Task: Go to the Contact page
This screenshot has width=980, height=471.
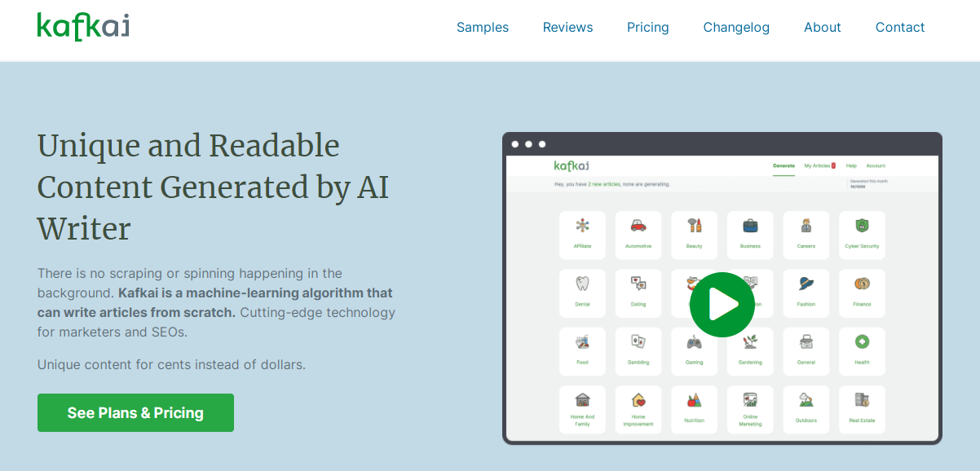Action: (900, 27)
